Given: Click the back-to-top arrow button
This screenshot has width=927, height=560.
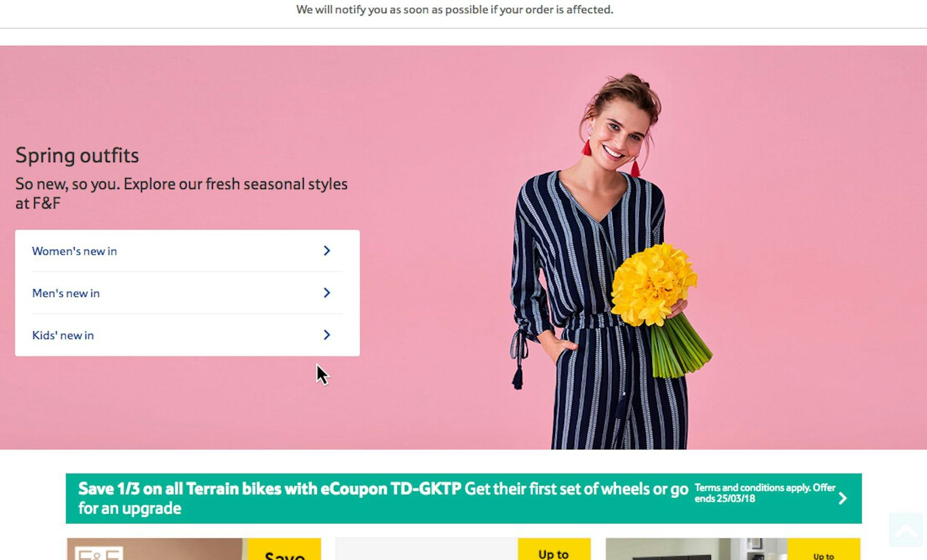Looking at the screenshot, I should [906, 530].
